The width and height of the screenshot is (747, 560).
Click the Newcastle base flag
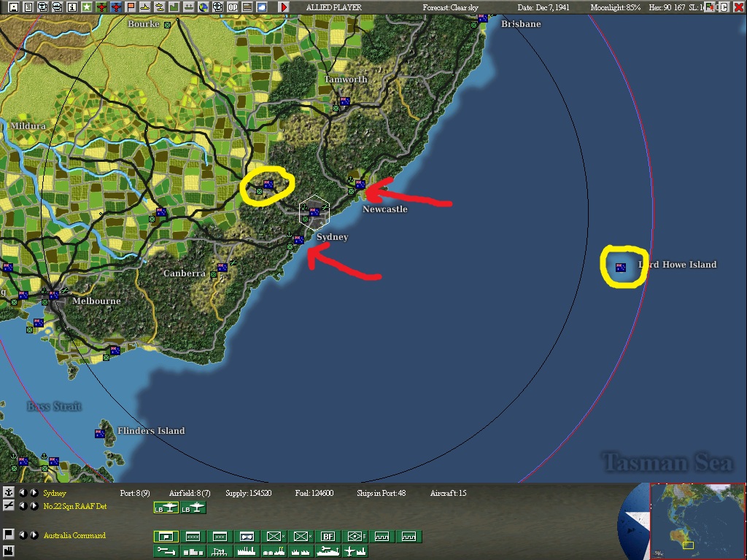tap(360, 184)
